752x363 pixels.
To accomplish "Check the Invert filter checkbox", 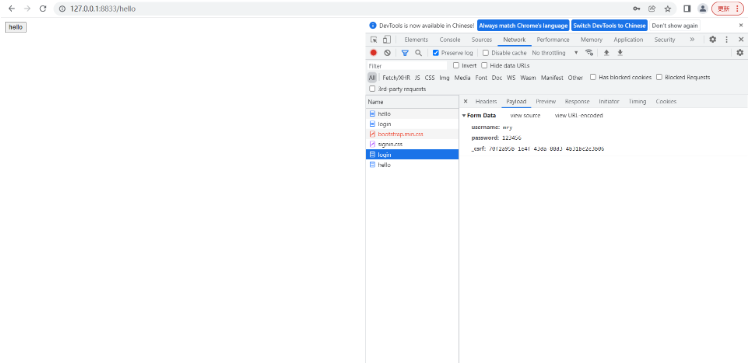I will pos(456,65).
